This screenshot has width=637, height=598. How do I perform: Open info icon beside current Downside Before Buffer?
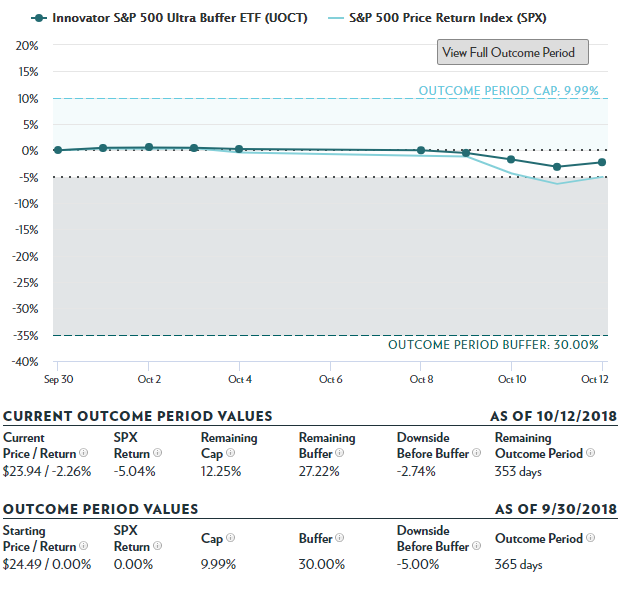pyautogui.click(x=477, y=453)
